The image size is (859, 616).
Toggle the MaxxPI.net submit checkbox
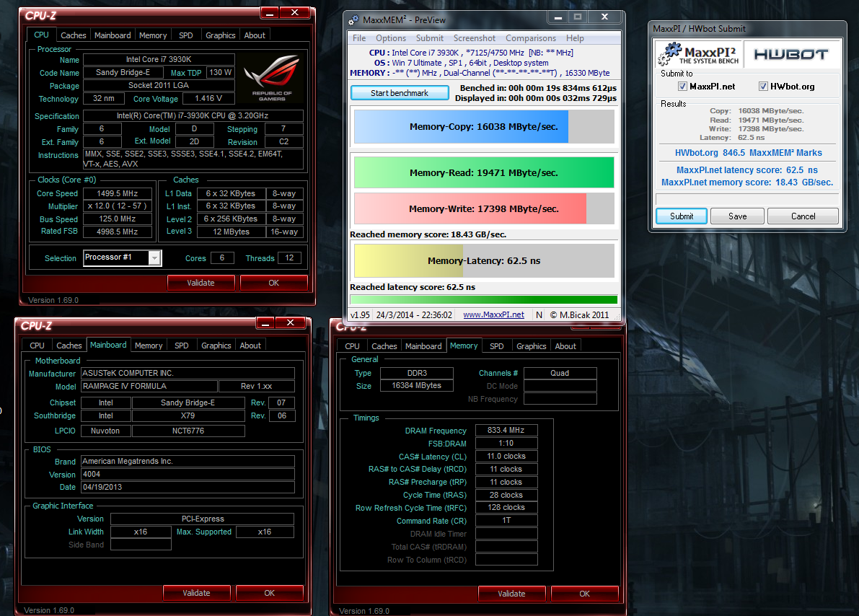click(x=682, y=86)
